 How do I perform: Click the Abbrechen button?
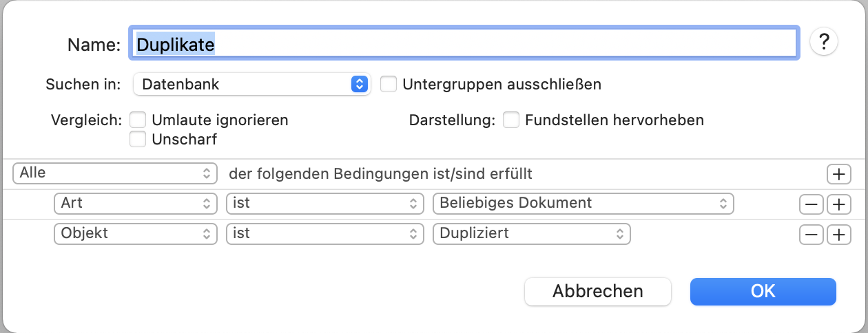tap(598, 291)
